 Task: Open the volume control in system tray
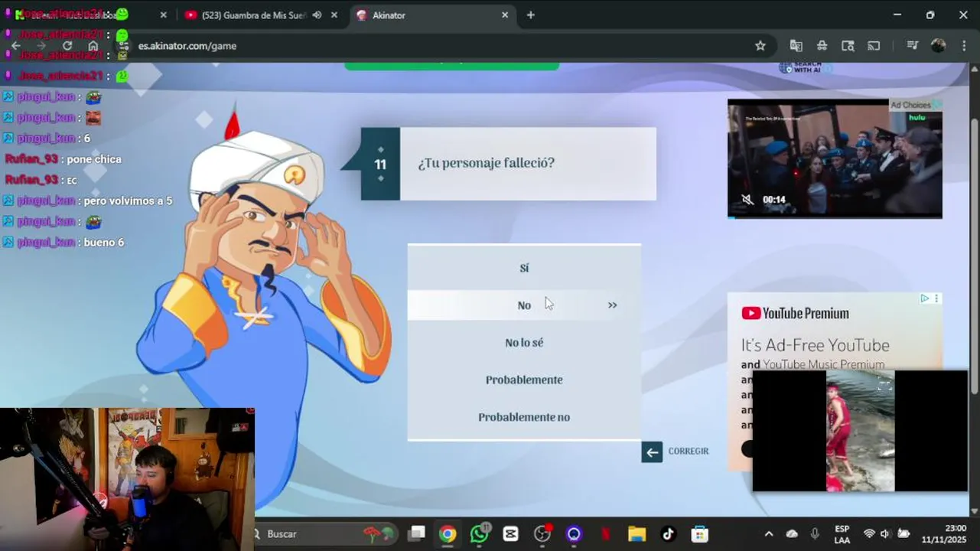pos(885,534)
